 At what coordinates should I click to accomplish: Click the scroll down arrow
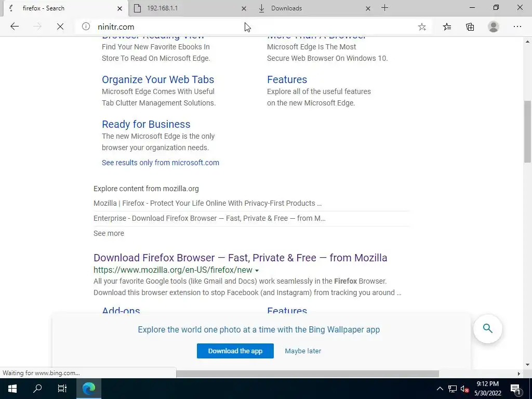tap(527, 365)
